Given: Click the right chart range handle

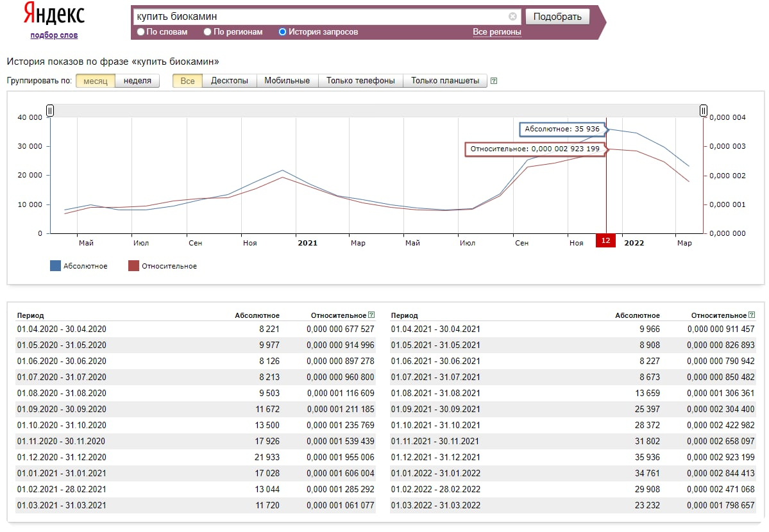Looking at the screenshot, I should (x=704, y=111).
